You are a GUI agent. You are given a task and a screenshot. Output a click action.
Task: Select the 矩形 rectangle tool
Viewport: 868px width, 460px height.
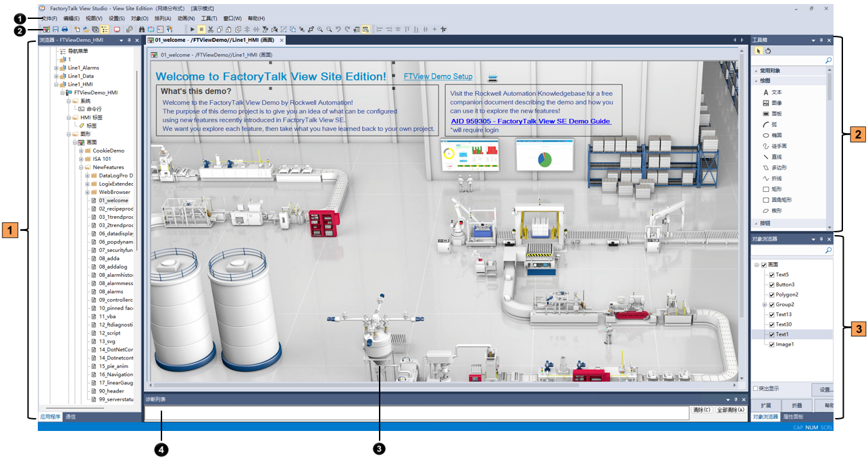(772, 189)
